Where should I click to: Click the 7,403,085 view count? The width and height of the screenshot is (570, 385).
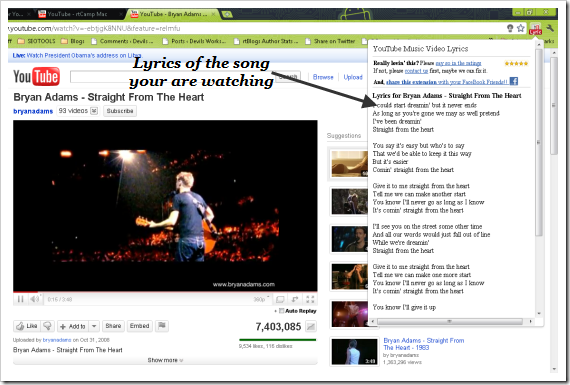278,327
